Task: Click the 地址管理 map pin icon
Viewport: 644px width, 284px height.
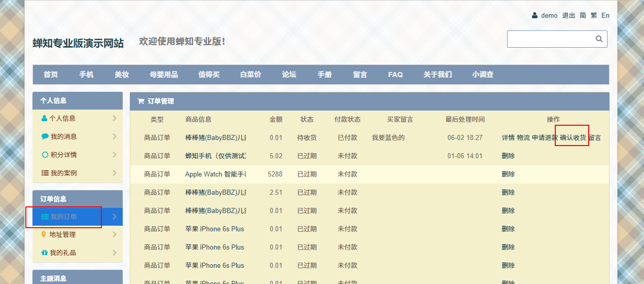Action: [x=44, y=234]
